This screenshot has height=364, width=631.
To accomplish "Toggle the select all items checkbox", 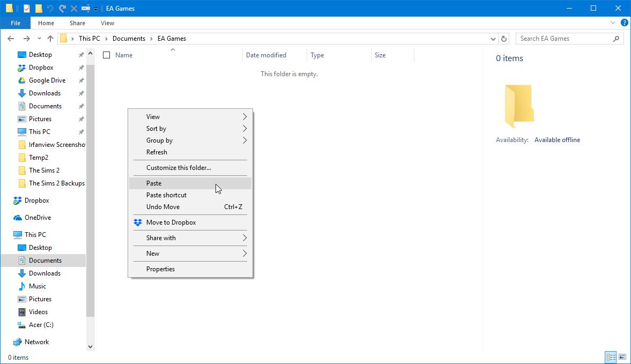I will [106, 55].
